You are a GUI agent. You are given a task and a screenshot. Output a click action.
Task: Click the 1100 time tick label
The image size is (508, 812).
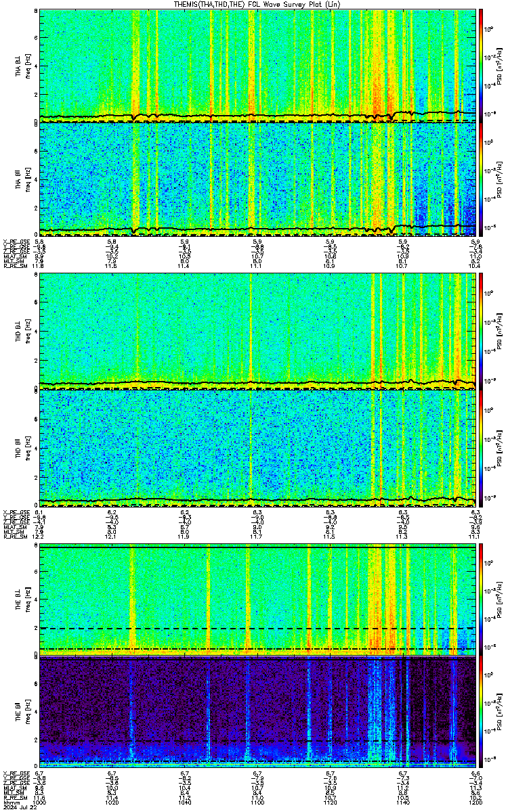click(x=257, y=803)
